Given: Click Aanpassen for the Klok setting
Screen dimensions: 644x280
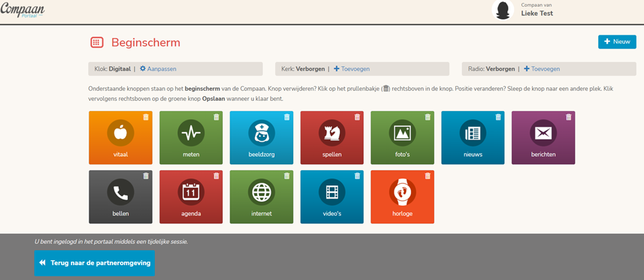Looking at the screenshot, I should click(x=158, y=69).
